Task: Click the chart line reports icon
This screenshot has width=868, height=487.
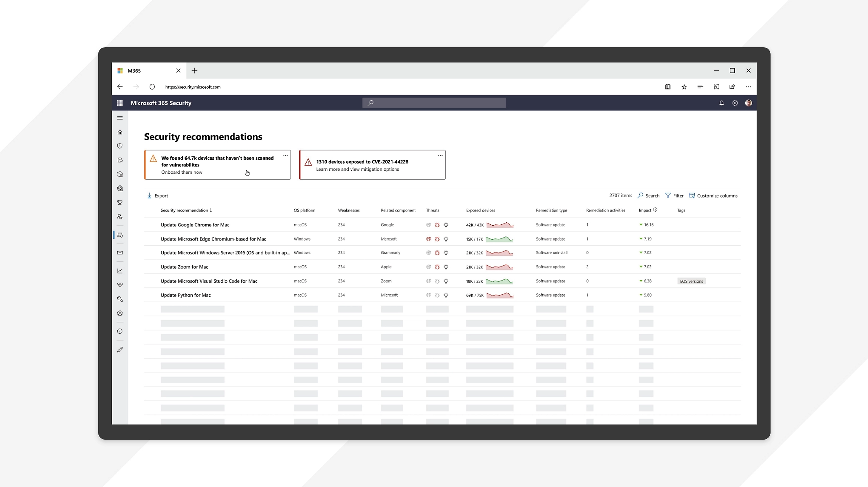Action: tap(120, 271)
